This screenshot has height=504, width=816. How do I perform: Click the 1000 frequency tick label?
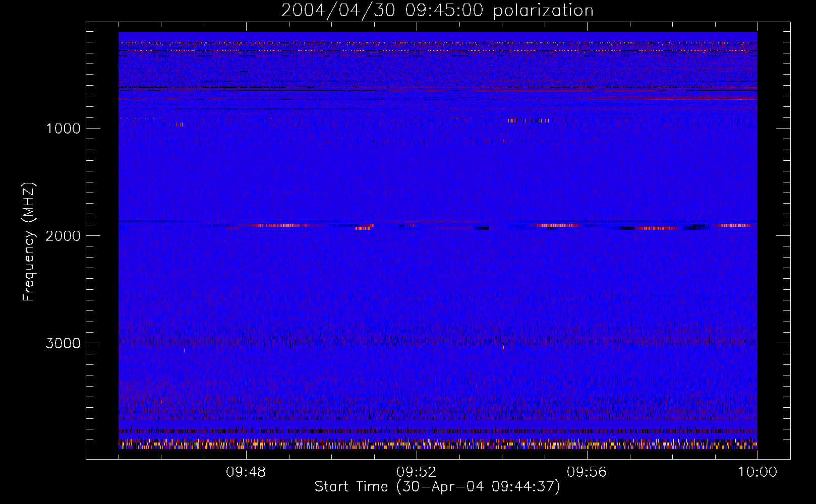tap(63, 129)
